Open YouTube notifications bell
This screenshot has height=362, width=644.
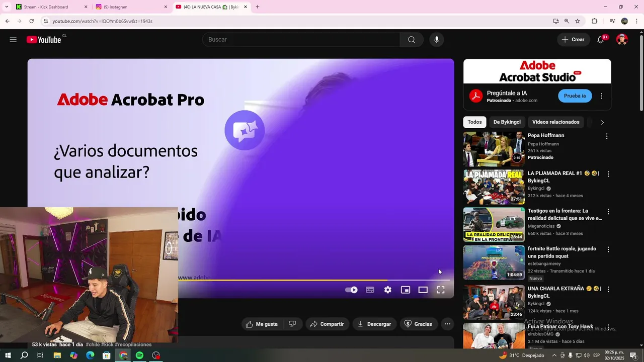point(601,40)
